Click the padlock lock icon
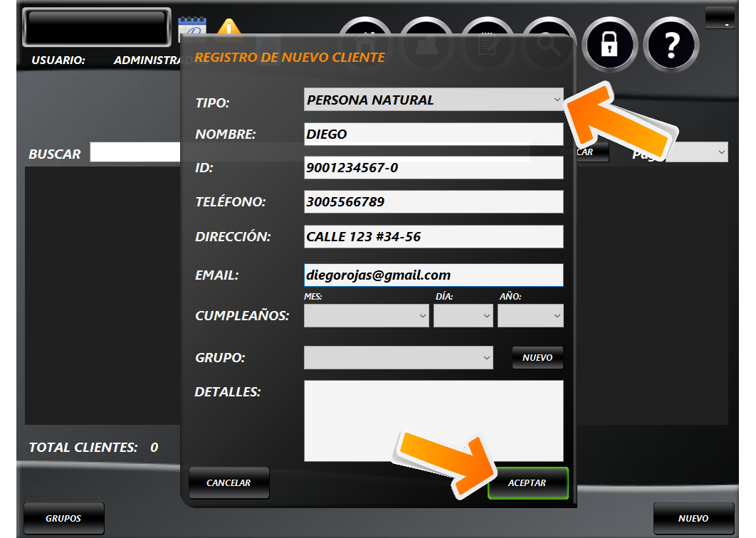The width and height of the screenshot is (756, 538). [x=609, y=45]
